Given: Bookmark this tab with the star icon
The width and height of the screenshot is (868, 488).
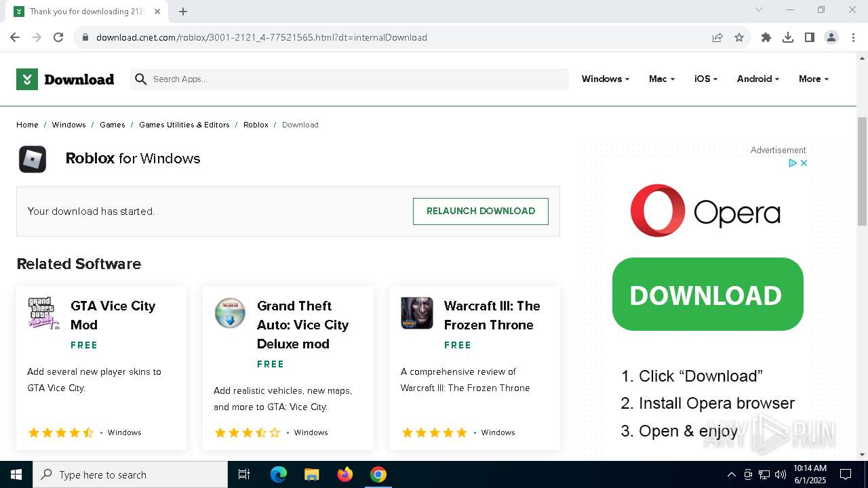Looking at the screenshot, I should (x=739, y=37).
